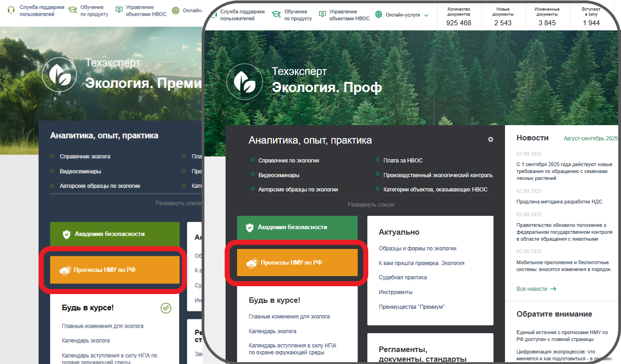Open news Продлена методика разработки НДС
621x364 pixels.
pyautogui.click(x=559, y=202)
